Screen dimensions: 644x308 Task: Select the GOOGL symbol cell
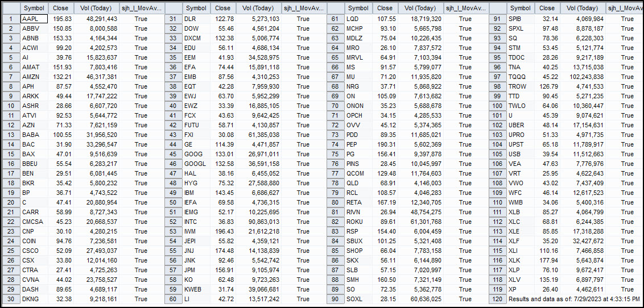[x=196, y=164]
